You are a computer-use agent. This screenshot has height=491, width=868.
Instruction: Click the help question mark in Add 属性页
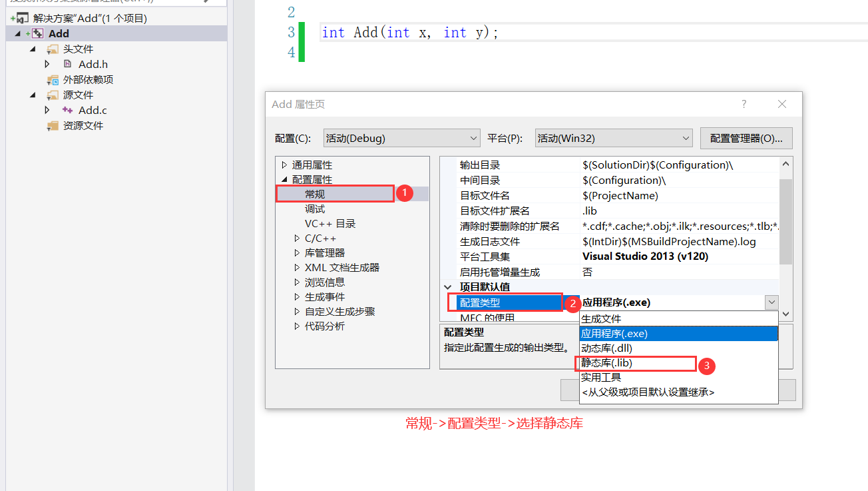coord(744,104)
